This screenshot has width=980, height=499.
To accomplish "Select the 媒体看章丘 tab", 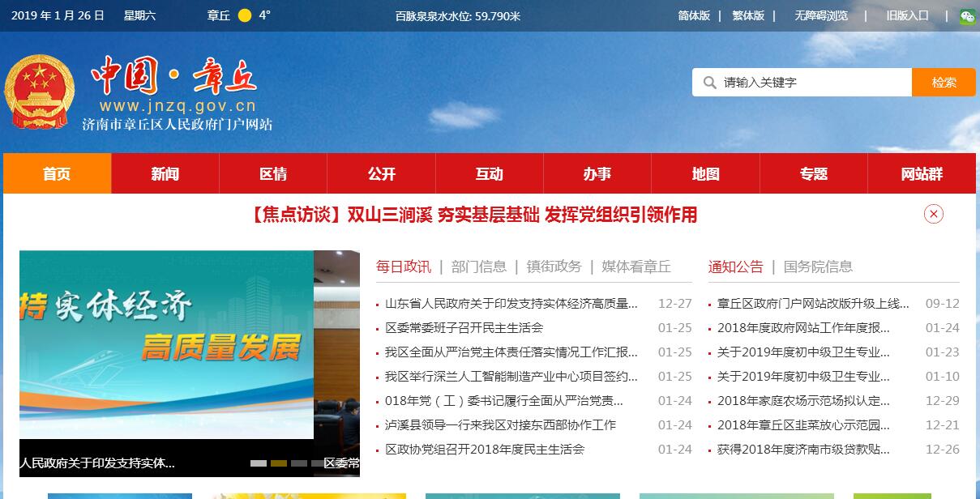I will [636, 267].
